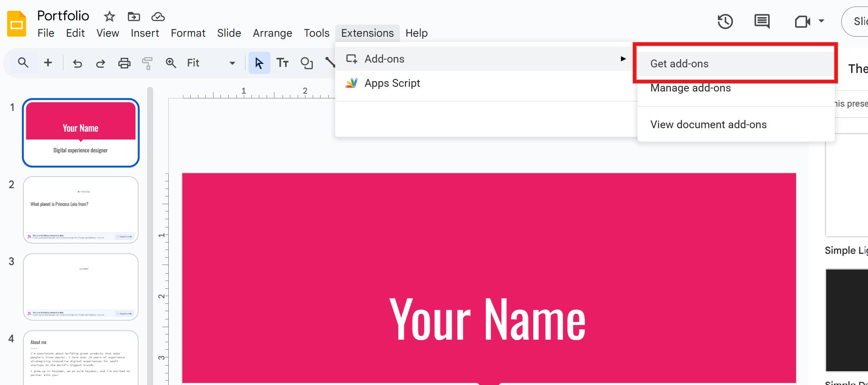868x385 pixels.
Task: Select the Paint format tool
Action: 147,63
